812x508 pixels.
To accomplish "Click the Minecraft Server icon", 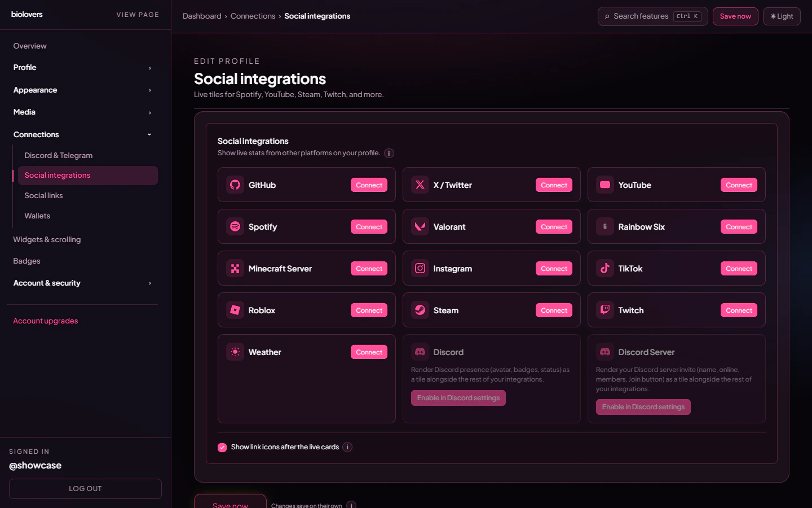I will [235, 268].
